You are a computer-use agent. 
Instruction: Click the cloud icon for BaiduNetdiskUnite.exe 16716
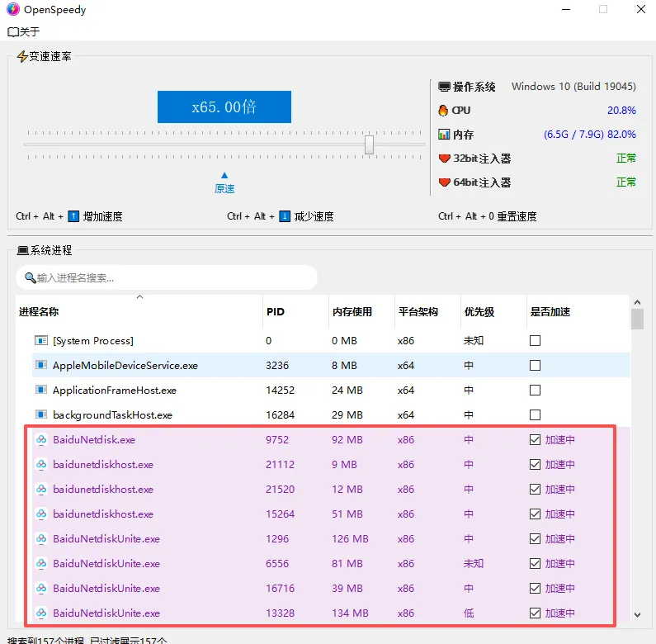click(x=41, y=588)
